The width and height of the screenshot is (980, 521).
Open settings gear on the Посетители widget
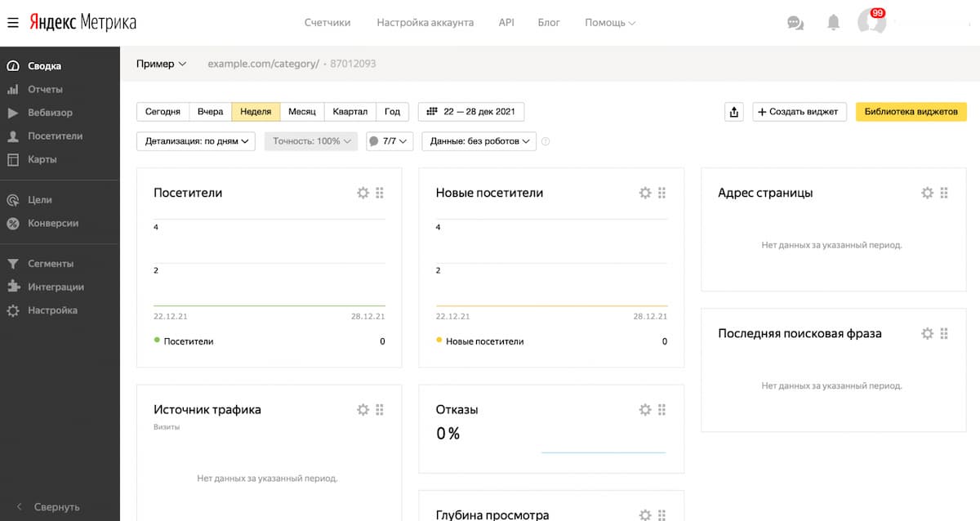pyautogui.click(x=363, y=193)
